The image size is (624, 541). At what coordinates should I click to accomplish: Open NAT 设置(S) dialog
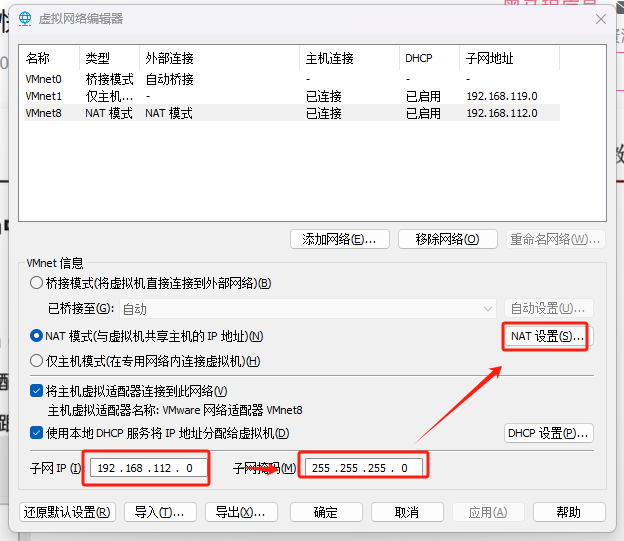[x=548, y=336]
